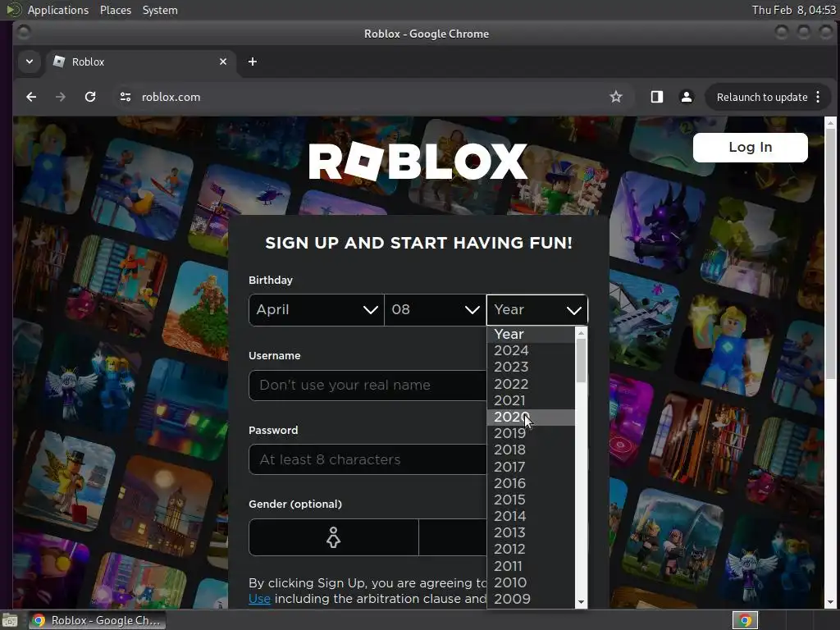Open the Chrome side panel icon

click(657, 97)
